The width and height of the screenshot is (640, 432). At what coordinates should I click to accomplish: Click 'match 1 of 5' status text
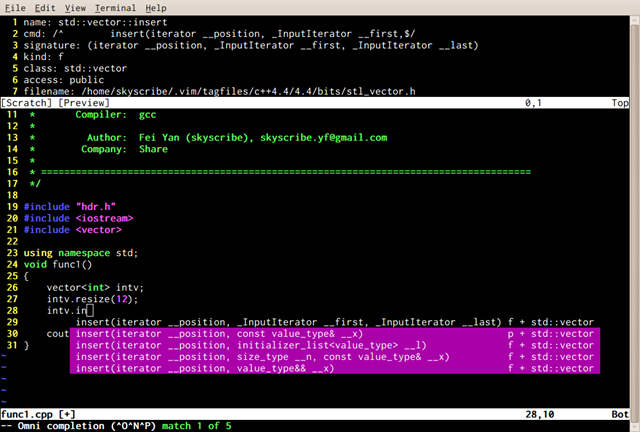tap(197, 426)
